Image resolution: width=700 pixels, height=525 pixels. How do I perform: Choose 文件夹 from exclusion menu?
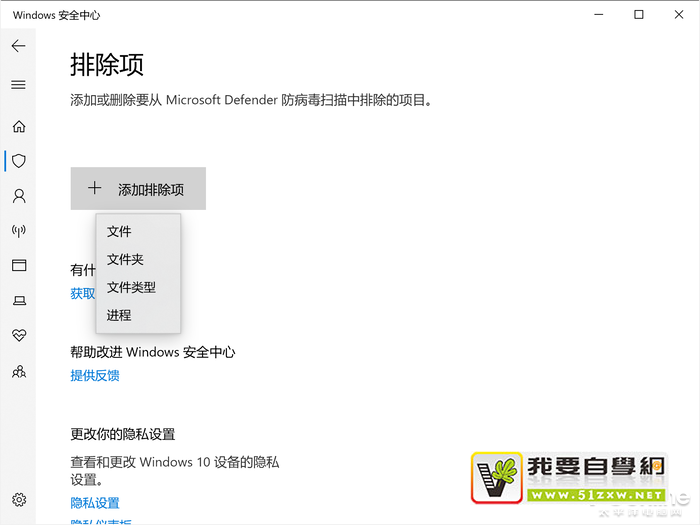[125, 260]
